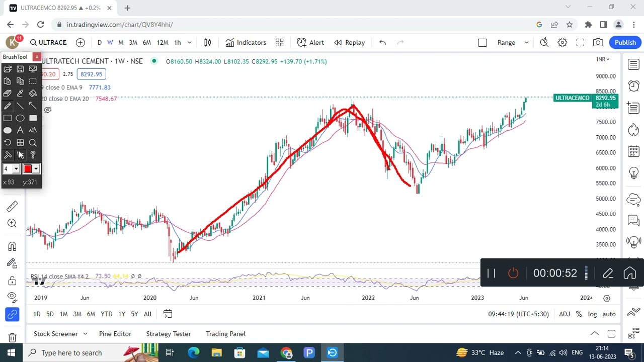Click the save icon in BrushTool

[x=20, y=69]
